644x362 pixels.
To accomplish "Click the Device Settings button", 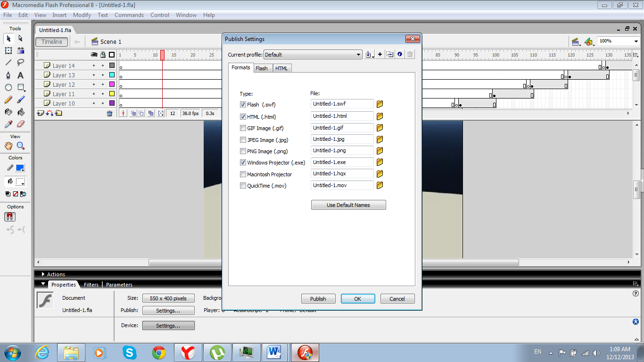I will pyautogui.click(x=168, y=326).
